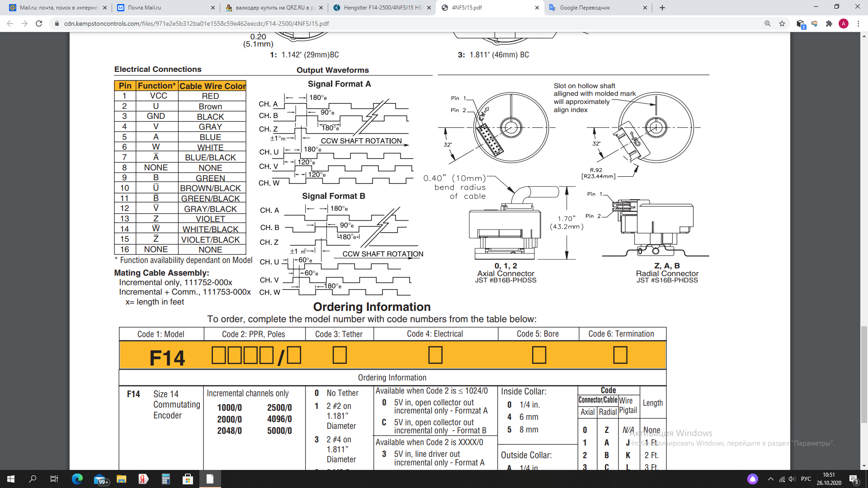
Task: Click the black cube extension icon
Action: point(800,23)
